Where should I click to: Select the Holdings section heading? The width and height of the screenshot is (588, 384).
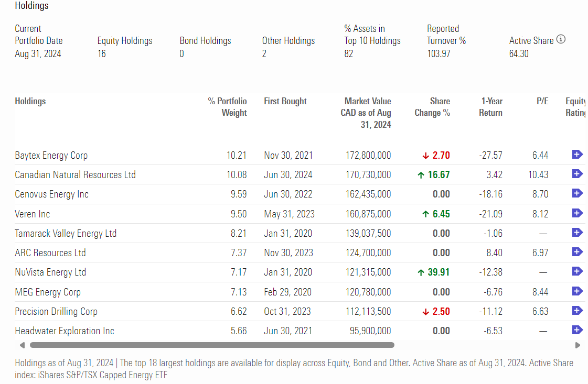point(31,6)
